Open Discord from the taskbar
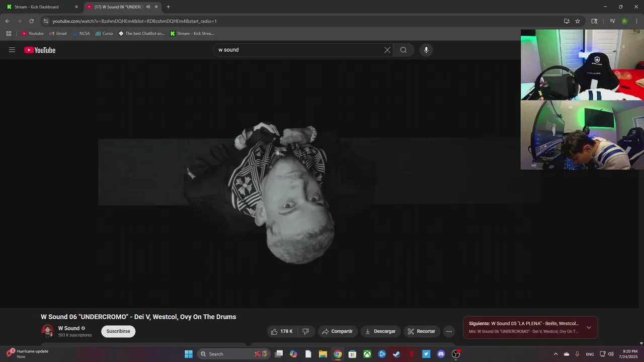The width and height of the screenshot is (644, 362). (x=441, y=354)
